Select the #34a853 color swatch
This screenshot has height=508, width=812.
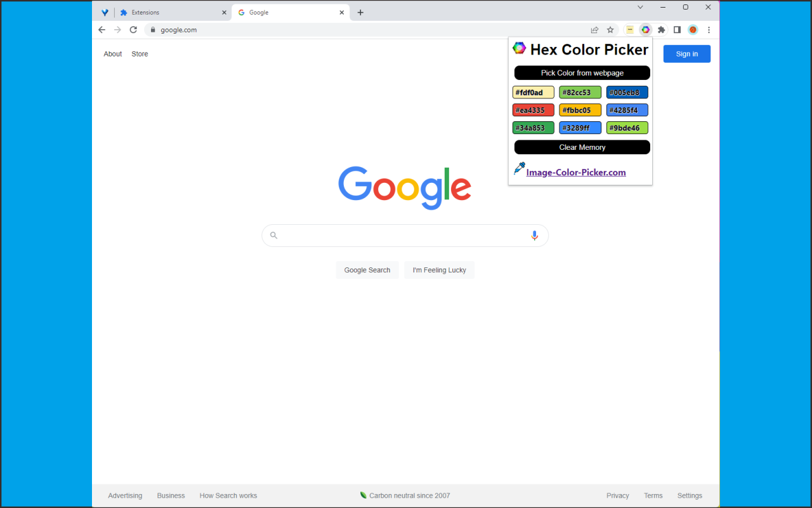[x=534, y=128]
